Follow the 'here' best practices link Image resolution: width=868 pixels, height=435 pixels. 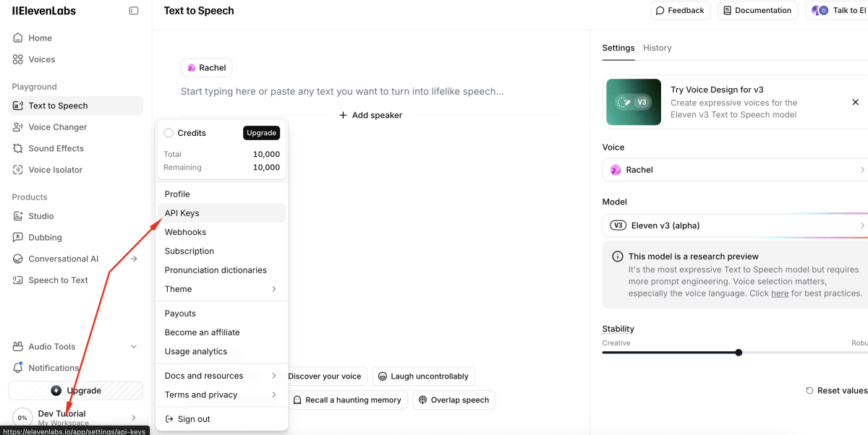click(780, 293)
